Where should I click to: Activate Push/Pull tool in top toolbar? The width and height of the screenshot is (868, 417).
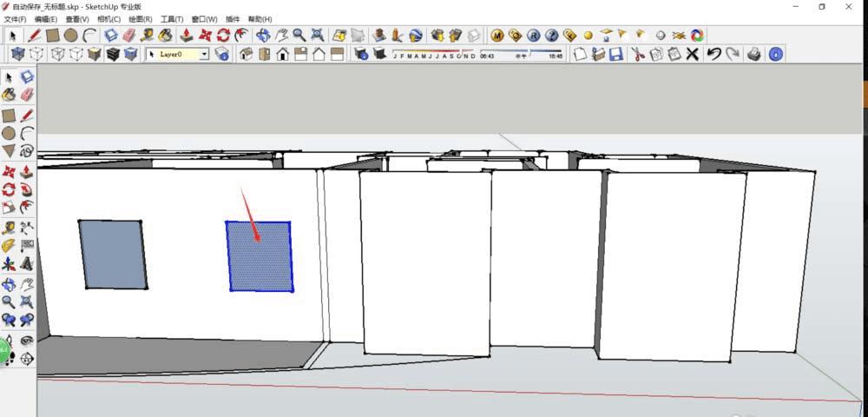187,36
